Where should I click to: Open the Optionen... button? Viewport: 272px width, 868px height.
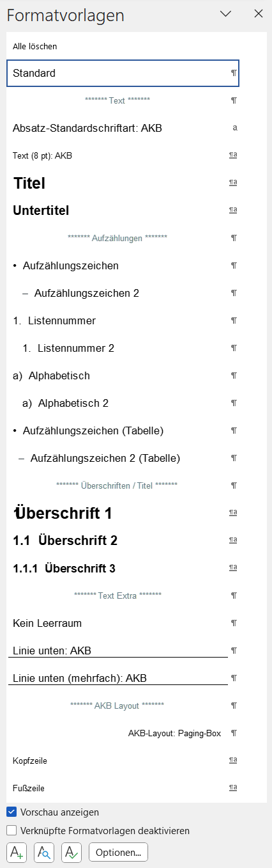pos(119,853)
